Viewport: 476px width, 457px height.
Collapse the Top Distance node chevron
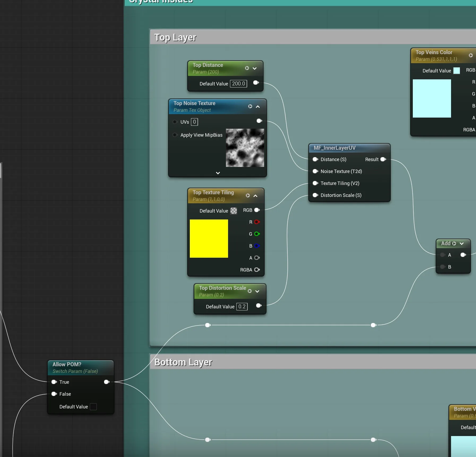click(255, 68)
